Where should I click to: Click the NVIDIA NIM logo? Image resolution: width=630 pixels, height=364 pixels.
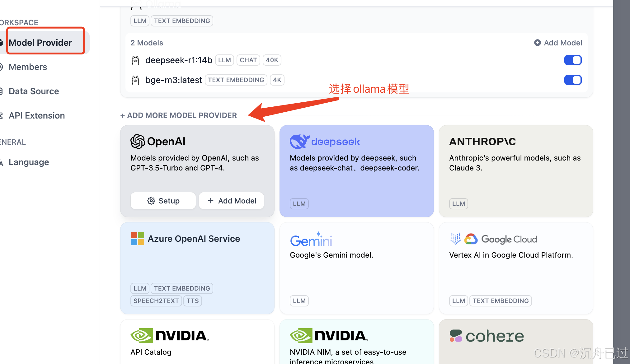tap(329, 336)
